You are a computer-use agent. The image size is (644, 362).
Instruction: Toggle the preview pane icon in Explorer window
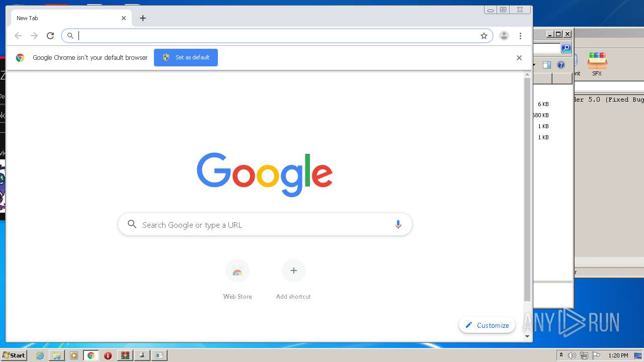pos(547,65)
